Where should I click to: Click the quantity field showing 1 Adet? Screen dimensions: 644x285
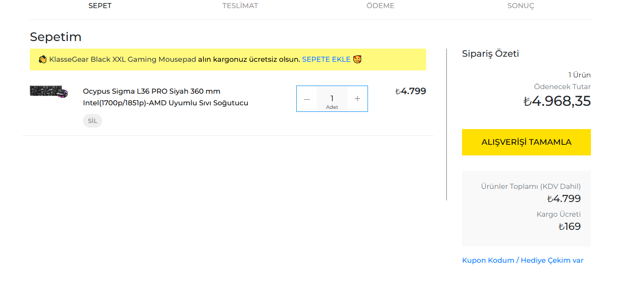332,99
